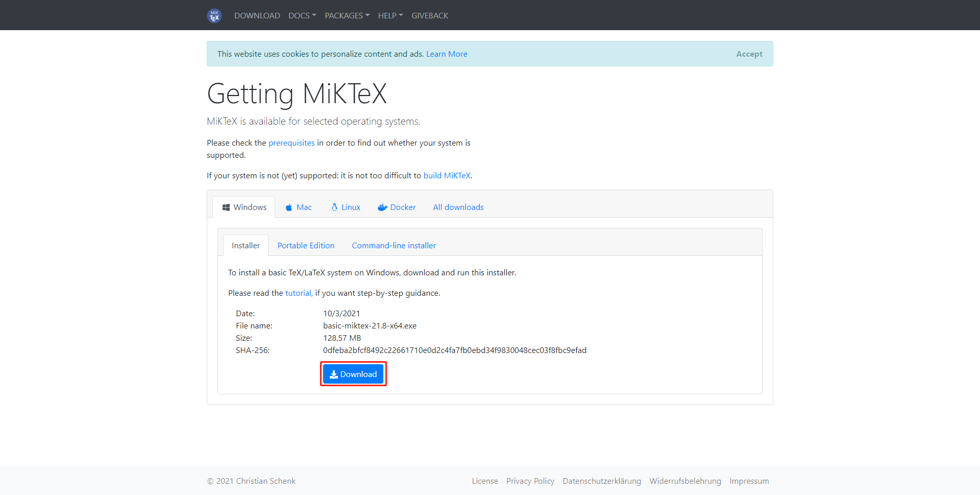Image resolution: width=980 pixels, height=495 pixels.
Task: Open the HELP dropdown menu
Action: coord(390,15)
